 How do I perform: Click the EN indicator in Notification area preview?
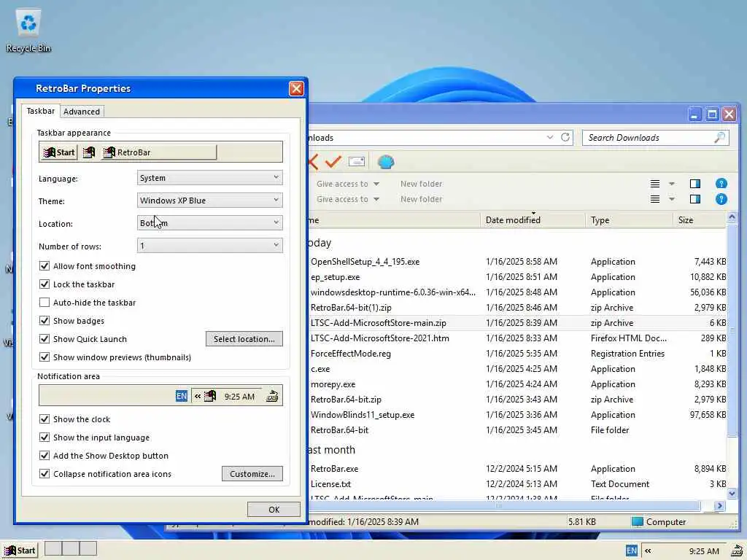tap(182, 396)
